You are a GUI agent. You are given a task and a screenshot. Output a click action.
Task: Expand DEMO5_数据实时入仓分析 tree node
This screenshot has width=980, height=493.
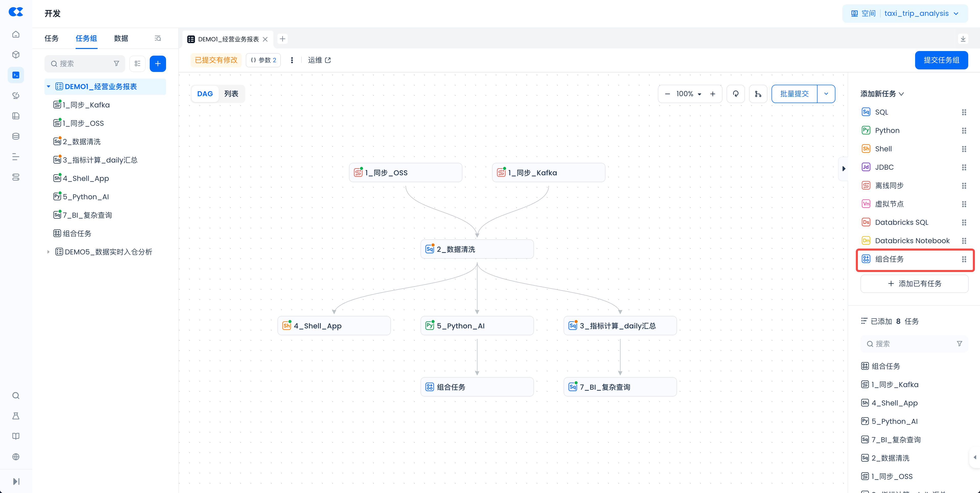[x=48, y=252]
